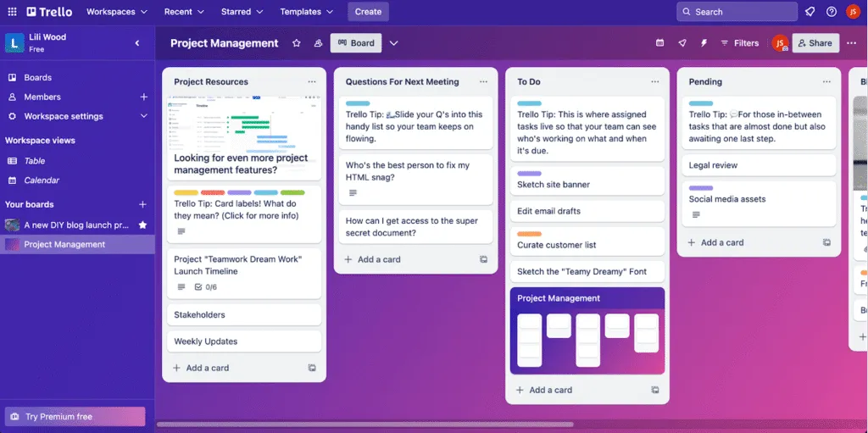Click Try Premium free button
The height and width of the screenshot is (433, 868).
click(75, 416)
